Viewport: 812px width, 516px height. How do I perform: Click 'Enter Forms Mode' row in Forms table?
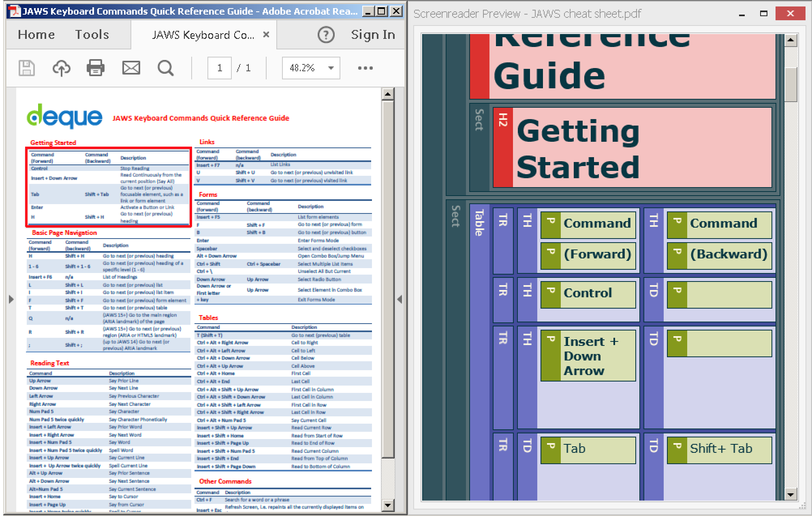coord(283,241)
